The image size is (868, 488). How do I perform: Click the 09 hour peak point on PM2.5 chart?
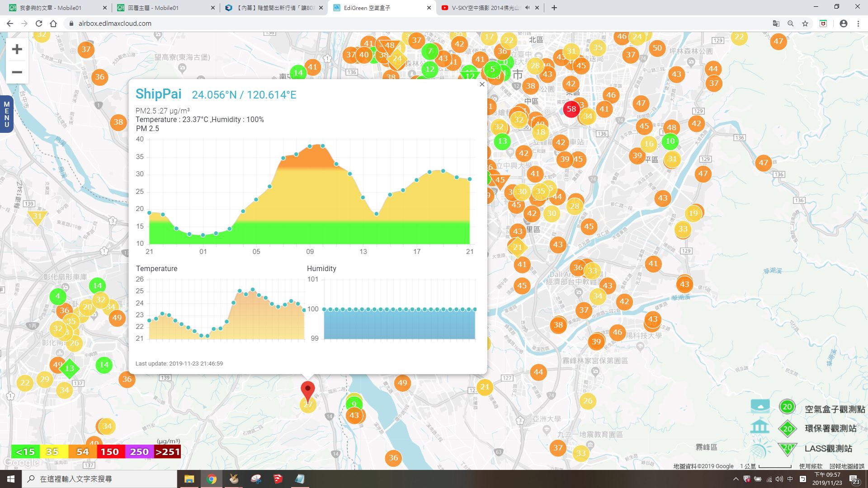pos(310,146)
